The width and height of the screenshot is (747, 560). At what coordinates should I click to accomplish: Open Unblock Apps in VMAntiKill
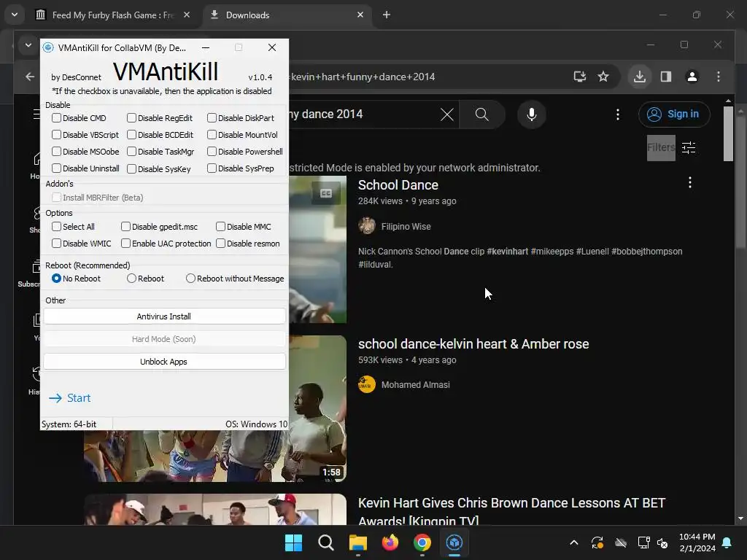164,362
